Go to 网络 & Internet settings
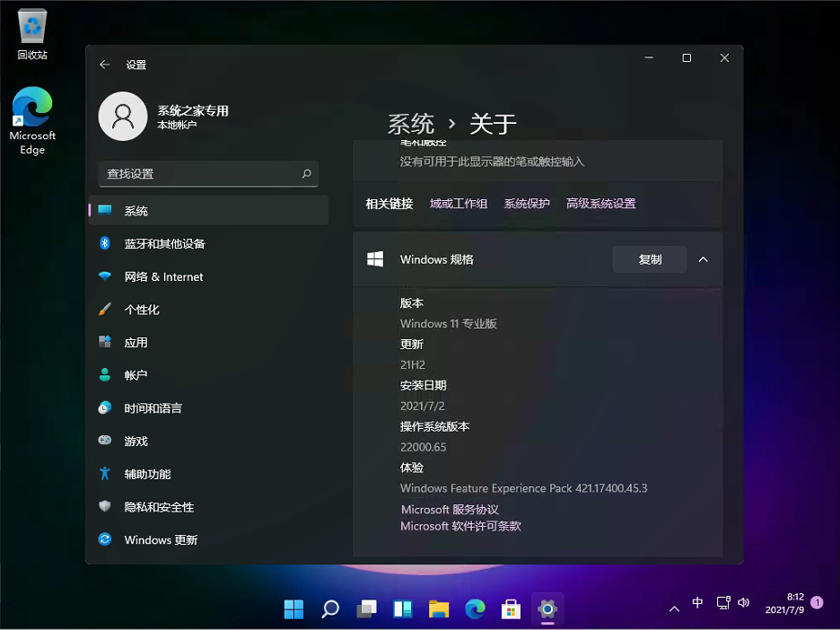Viewport: 840px width, 630px height. pos(208,276)
